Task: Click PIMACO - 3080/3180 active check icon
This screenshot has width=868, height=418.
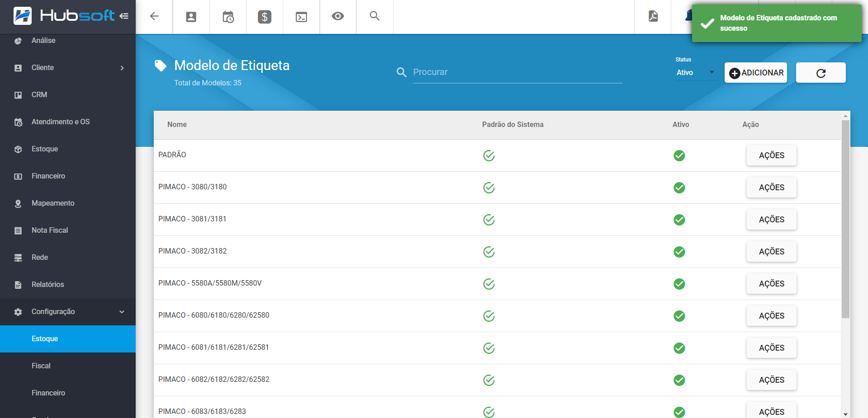Action: coord(679,188)
